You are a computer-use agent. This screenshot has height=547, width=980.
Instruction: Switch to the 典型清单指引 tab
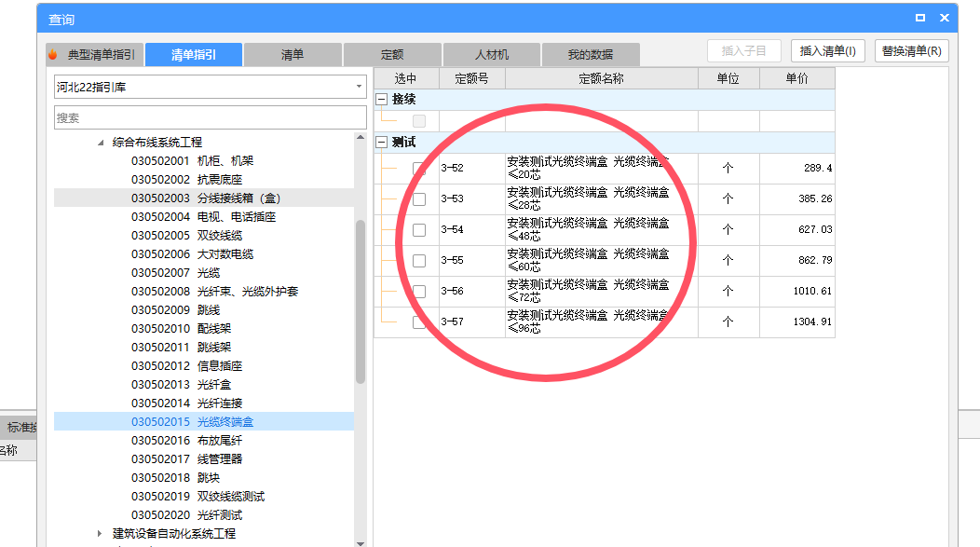pos(95,54)
